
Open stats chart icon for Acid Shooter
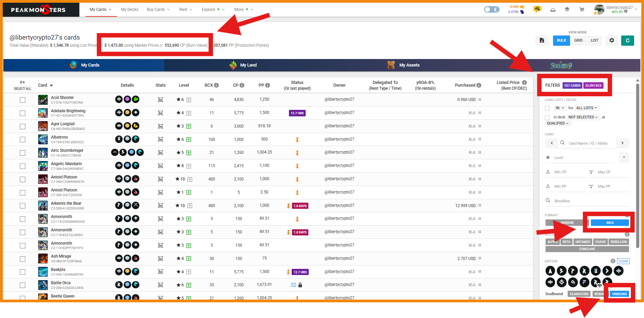(x=160, y=100)
